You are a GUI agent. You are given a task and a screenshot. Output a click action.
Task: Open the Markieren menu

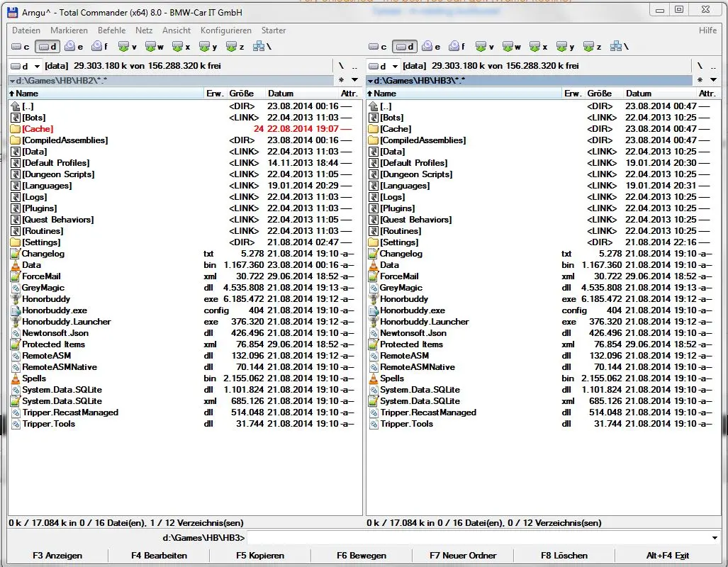pos(69,30)
